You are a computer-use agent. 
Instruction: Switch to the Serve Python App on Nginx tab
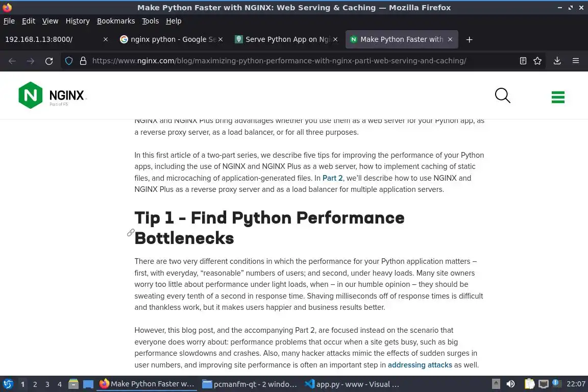tap(286, 39)
